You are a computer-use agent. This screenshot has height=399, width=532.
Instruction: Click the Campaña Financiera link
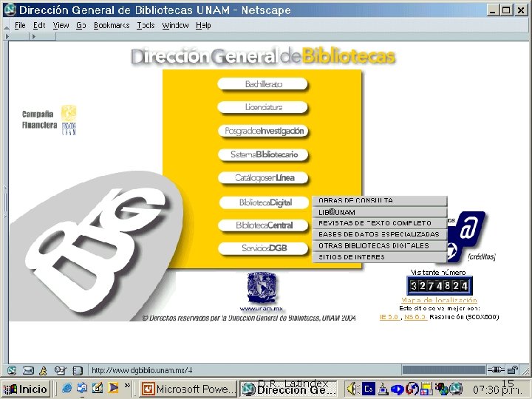pos(39,120)
